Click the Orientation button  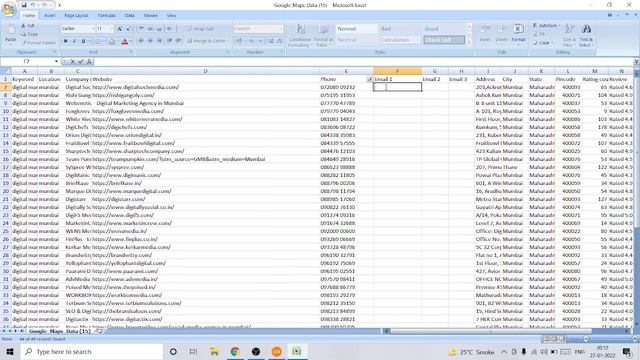(170, 29)
